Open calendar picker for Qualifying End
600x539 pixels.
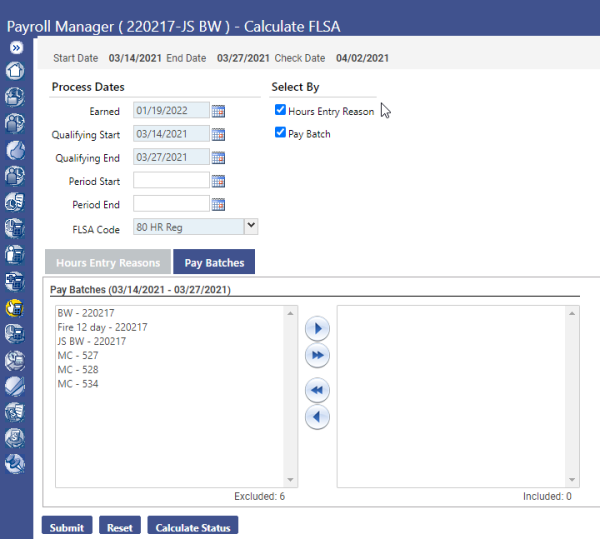(218, 157)
